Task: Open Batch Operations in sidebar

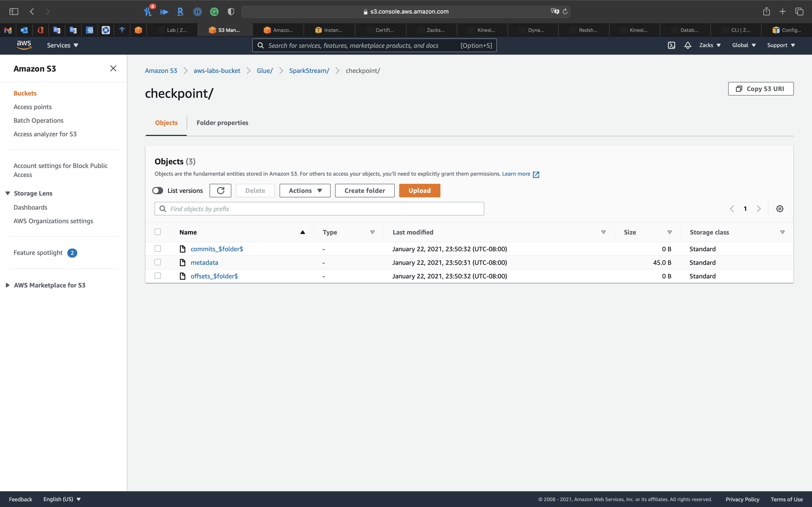Action: [38, 120]
